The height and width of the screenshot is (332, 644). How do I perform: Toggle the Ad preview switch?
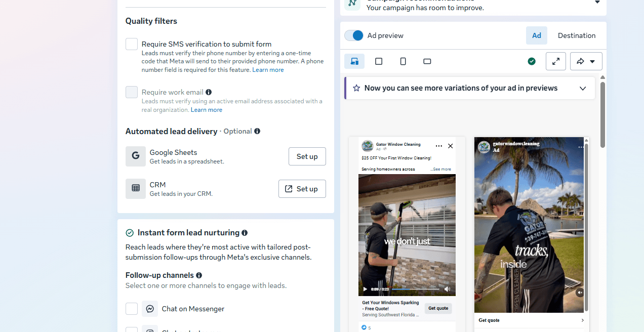[354, 35]
